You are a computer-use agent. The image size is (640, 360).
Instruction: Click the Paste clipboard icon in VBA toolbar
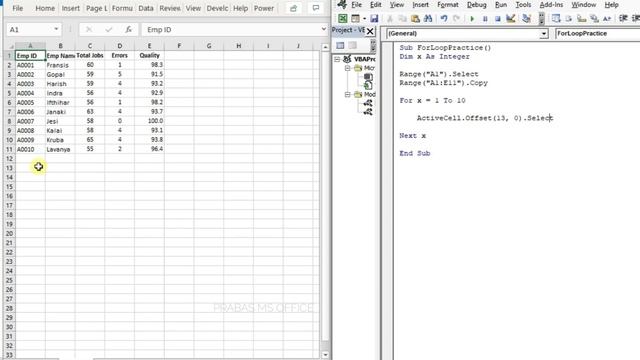click(x=415, y=19)
